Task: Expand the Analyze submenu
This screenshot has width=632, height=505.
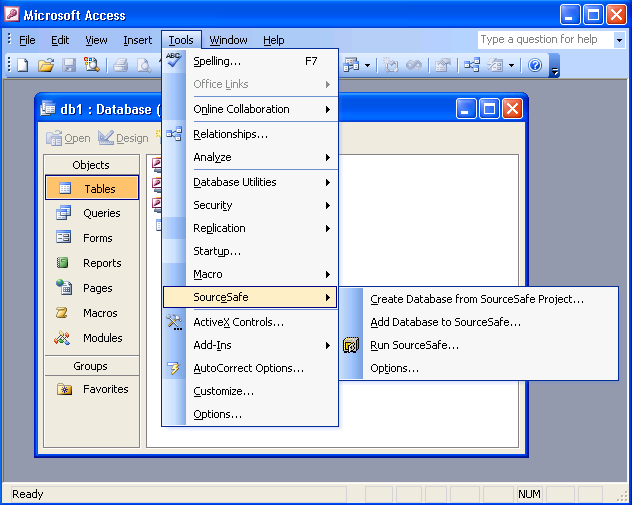Action: click(250, 157)
